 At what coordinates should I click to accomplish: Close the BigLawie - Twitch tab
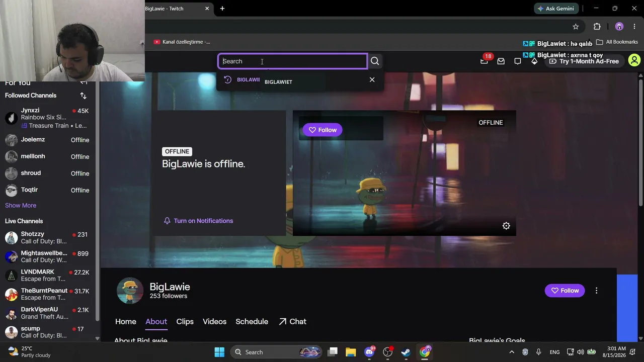[207, 9]
